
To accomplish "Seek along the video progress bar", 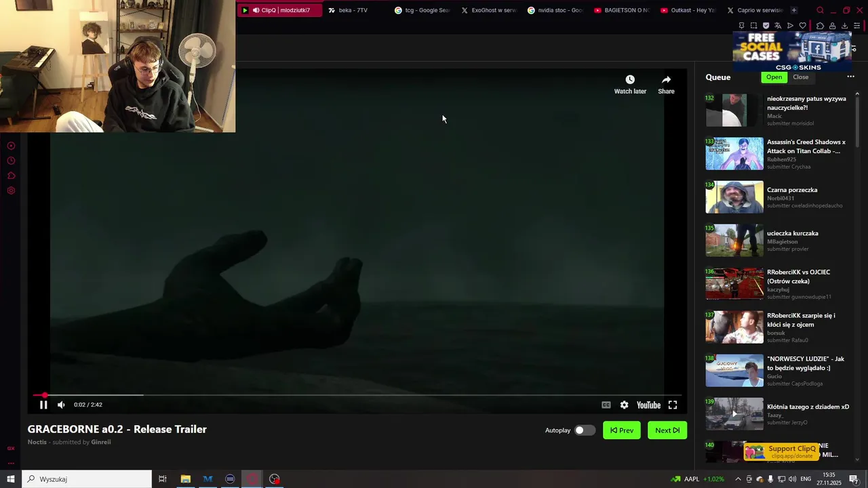I will click(357, 394).
